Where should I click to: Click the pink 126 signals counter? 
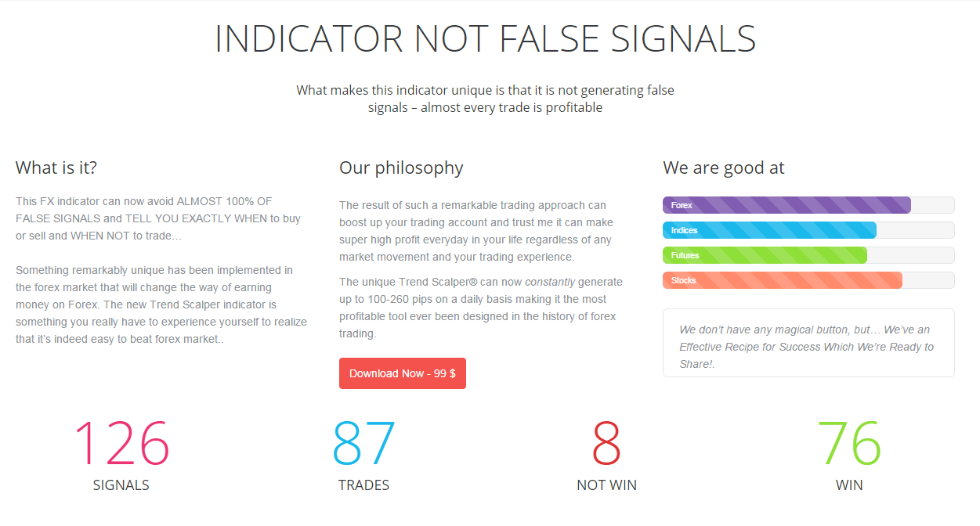pos(121,443)
